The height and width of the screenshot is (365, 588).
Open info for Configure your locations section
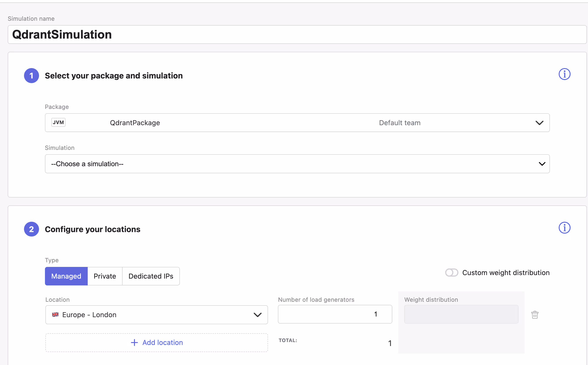click(x=564, y=228)
